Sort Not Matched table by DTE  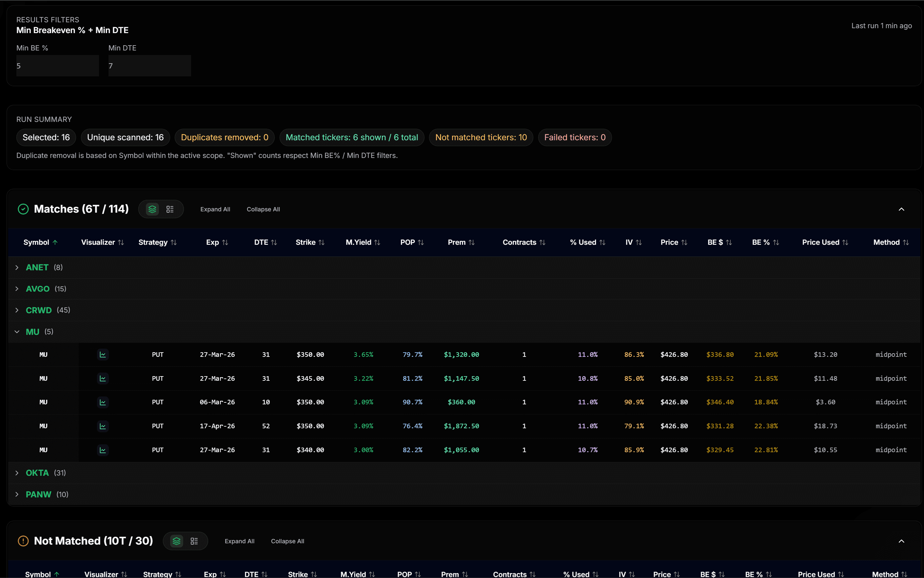tap(256, 574)
